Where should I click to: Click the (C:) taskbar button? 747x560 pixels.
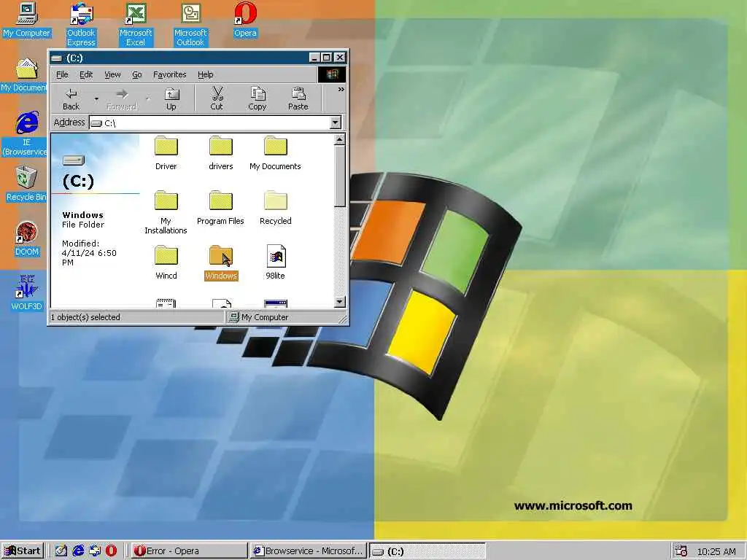coord(427,551)
